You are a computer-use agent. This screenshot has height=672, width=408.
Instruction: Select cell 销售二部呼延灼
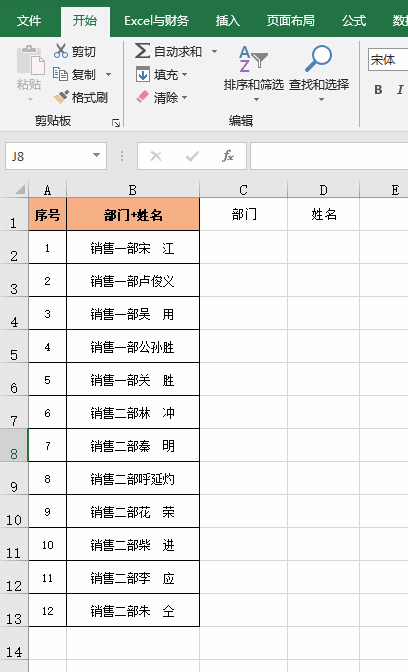(133, 478)
